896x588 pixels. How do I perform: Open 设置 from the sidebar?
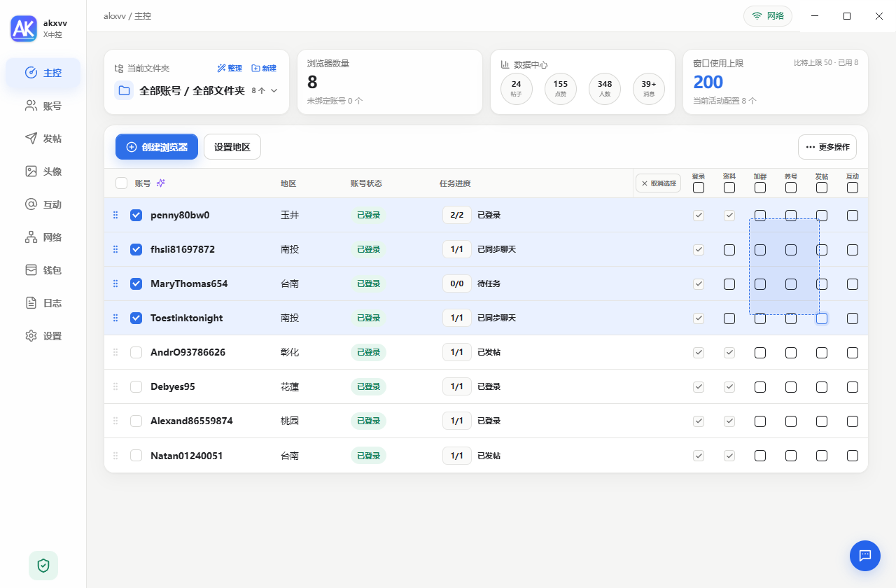click(x=43, y=336)
